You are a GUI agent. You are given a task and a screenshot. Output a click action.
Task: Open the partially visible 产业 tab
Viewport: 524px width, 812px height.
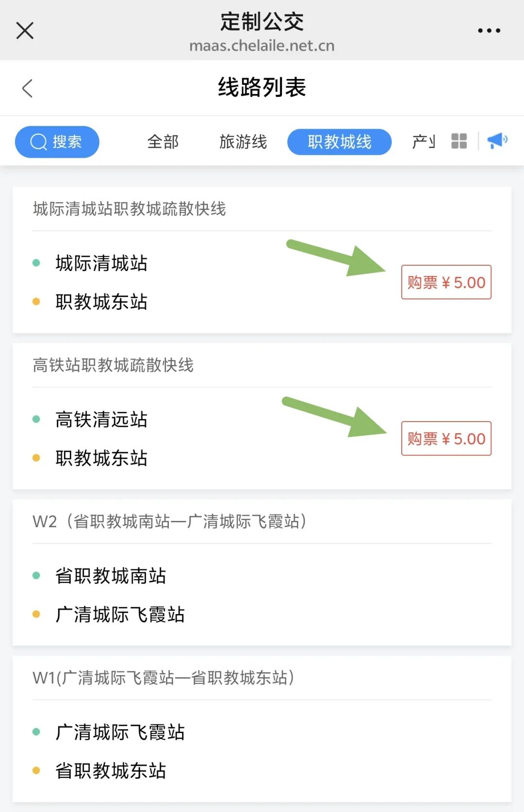tap(423, 142)
